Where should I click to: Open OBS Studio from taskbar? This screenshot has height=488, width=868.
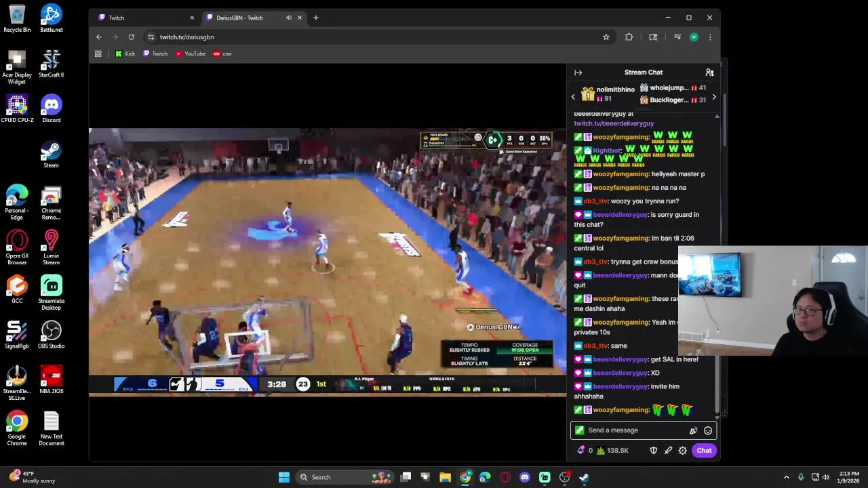click(x=564, y=477)
